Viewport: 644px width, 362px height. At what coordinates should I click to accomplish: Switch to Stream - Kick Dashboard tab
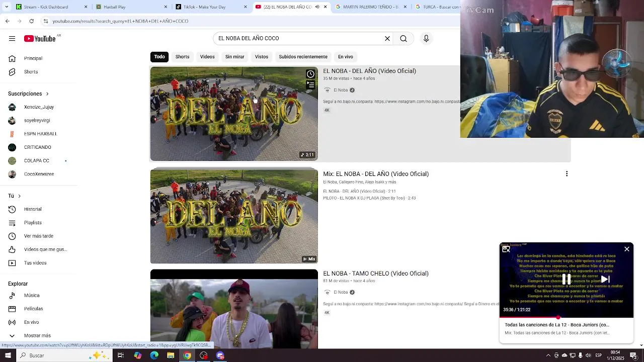pyautogui.click(x=52, y=7)
